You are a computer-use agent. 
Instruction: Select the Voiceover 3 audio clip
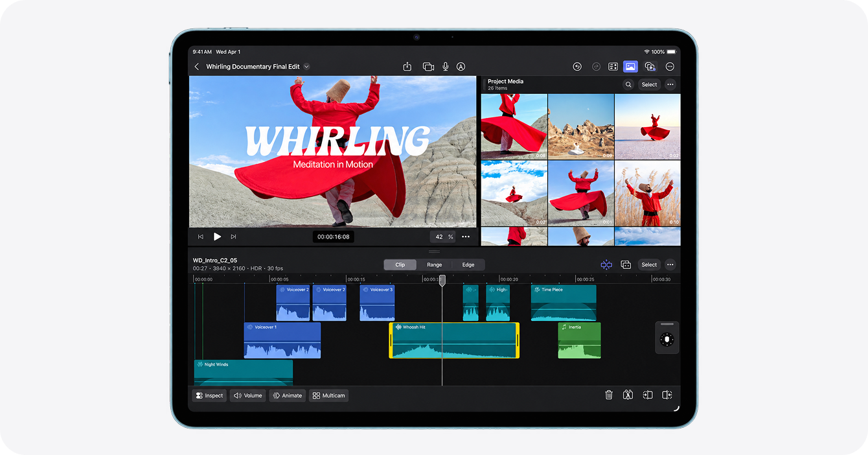point(377,303)
